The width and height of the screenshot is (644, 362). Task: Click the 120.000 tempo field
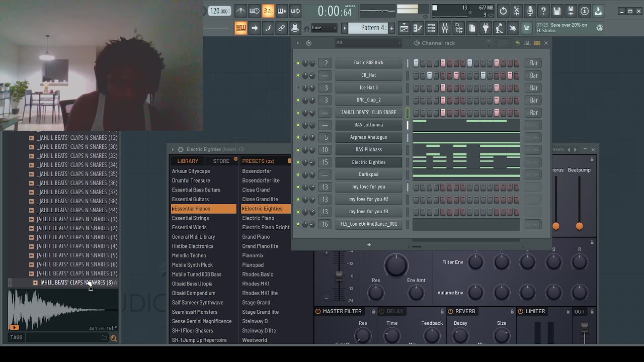click(x=220, y=11)
